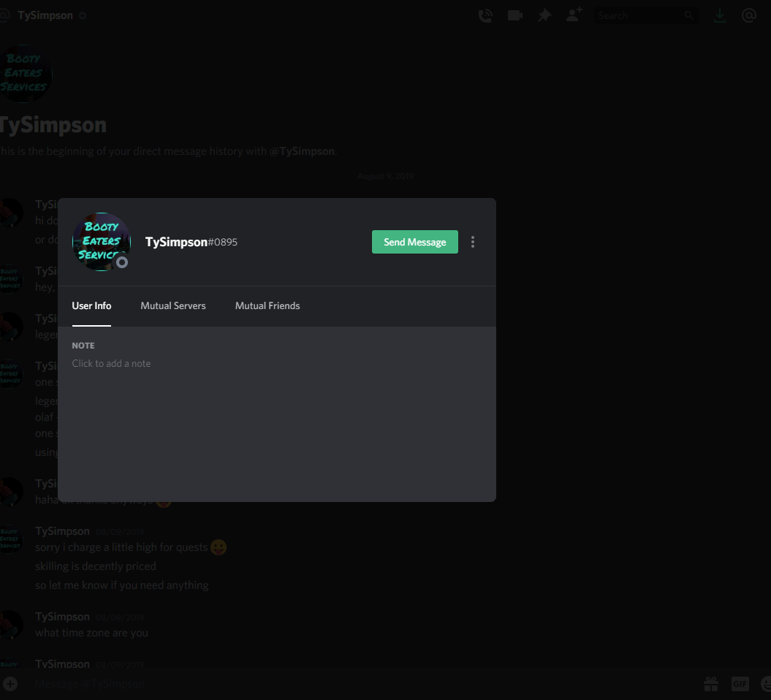The height and width of the screenshot is (700, 771).
Task: Click the large TySimpson heading in chat
Action: click(x=52, y=125)
